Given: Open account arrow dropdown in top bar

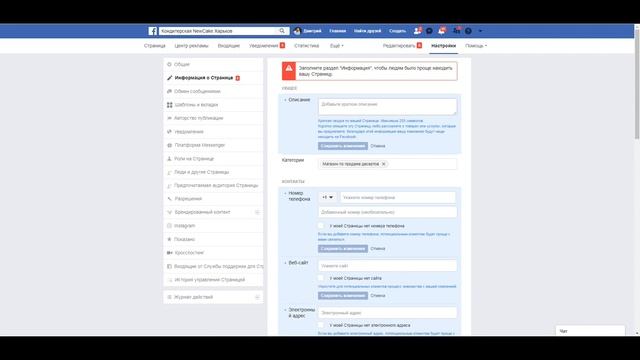Looking at the screenshot, I should pyautogui.click(x=480, y=31).
